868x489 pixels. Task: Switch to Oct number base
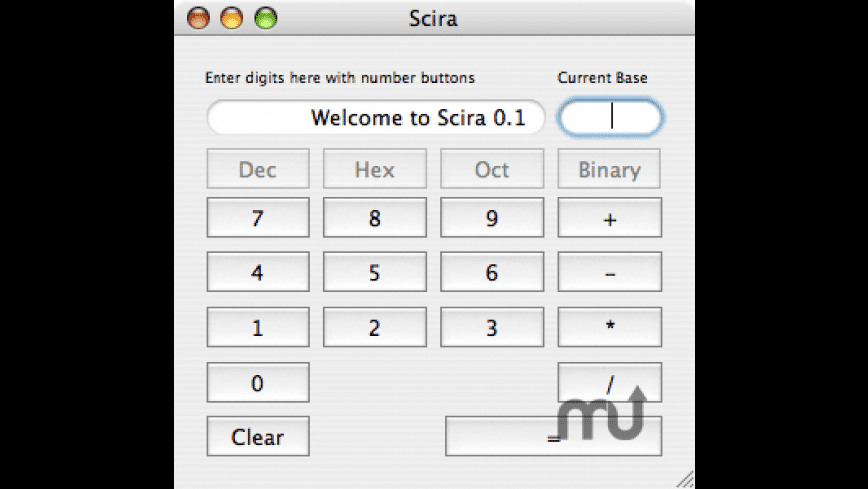tap(492, 169)
